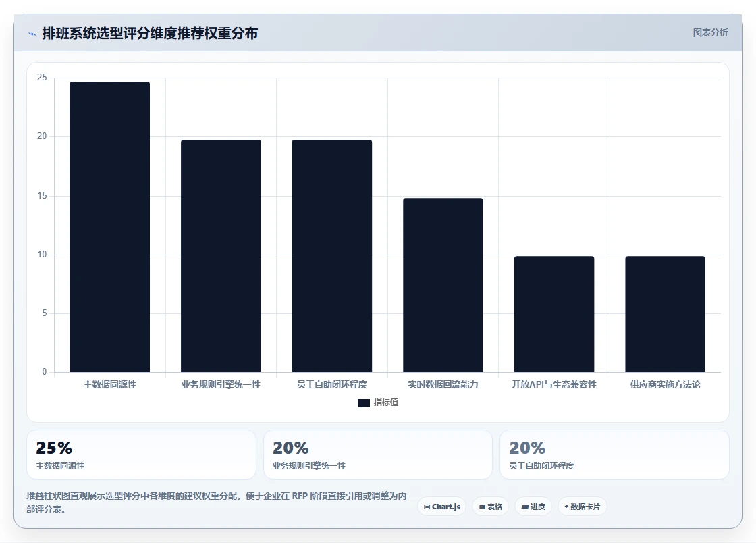The width and height of the screenshot is (756, 543).
Task: Click the diamond icon inside 数据卡片 tag
Action: pyautogui.click(x=566, y=507)
